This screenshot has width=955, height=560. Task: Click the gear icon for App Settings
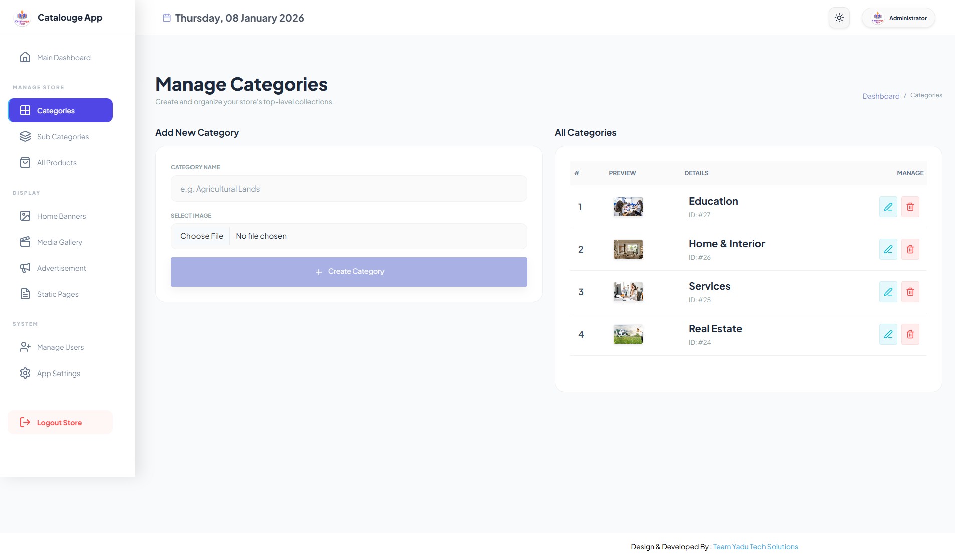pos(25,373)
